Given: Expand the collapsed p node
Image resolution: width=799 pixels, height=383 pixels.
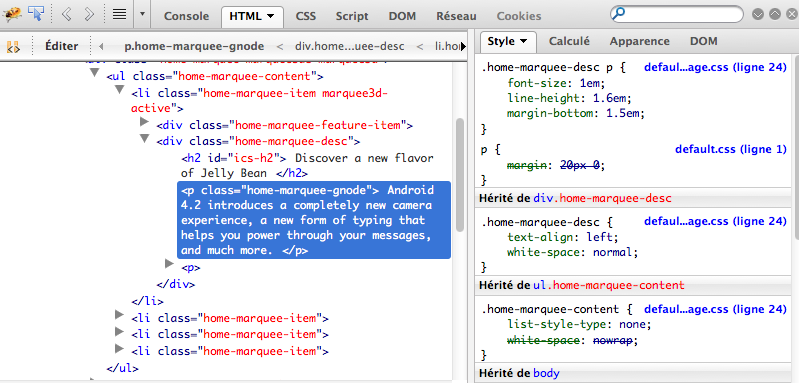Looking at the screenshot, I should click(x=170, y=264).
